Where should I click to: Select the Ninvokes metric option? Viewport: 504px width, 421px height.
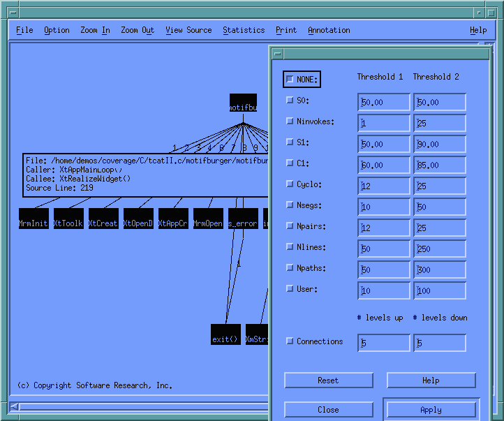coord(290,121)
